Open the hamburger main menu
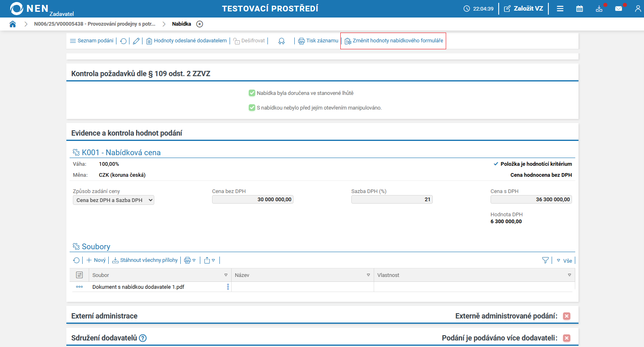Viewport: 644px width, 347px height. click(x=560, y=9)
